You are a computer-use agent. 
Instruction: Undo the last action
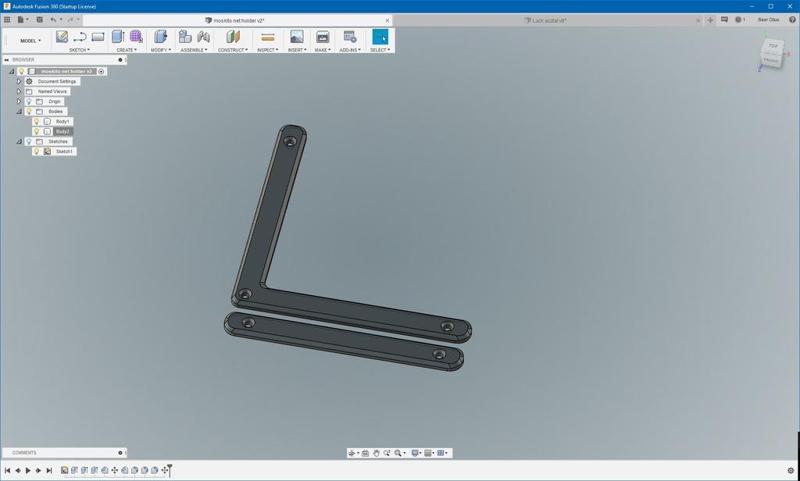54,20
